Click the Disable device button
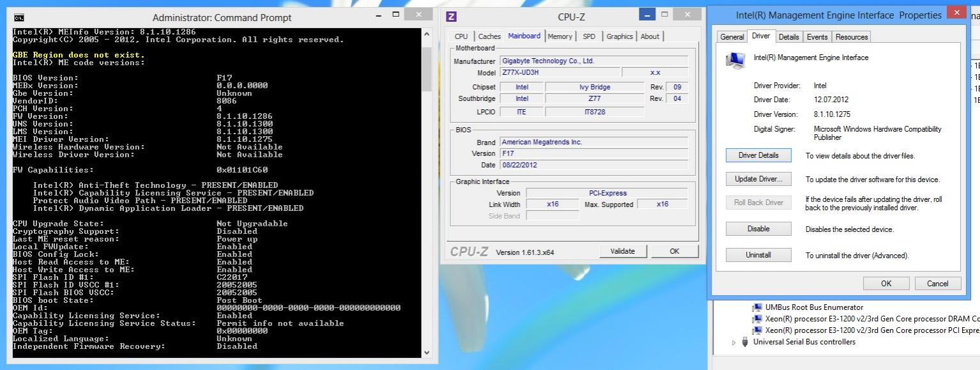This screenshot has height=370, width=980. [x=758, y=229]
